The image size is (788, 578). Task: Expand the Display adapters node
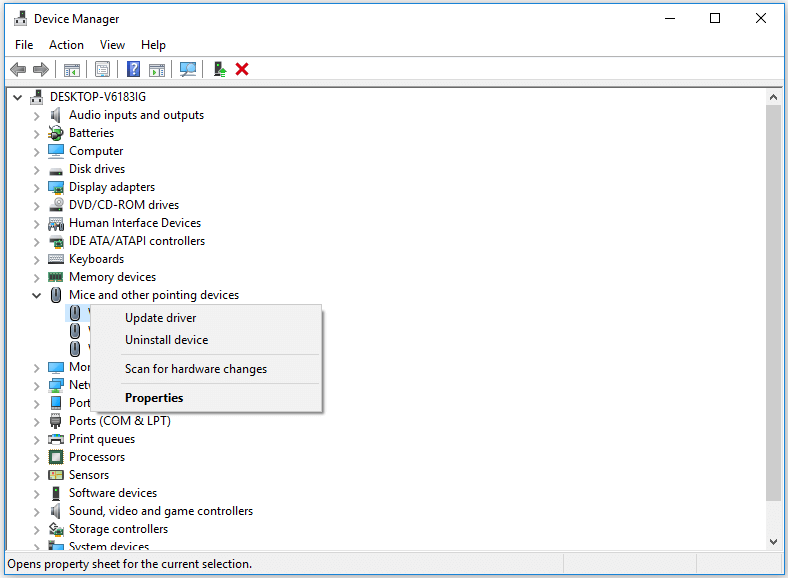(36, 188)
